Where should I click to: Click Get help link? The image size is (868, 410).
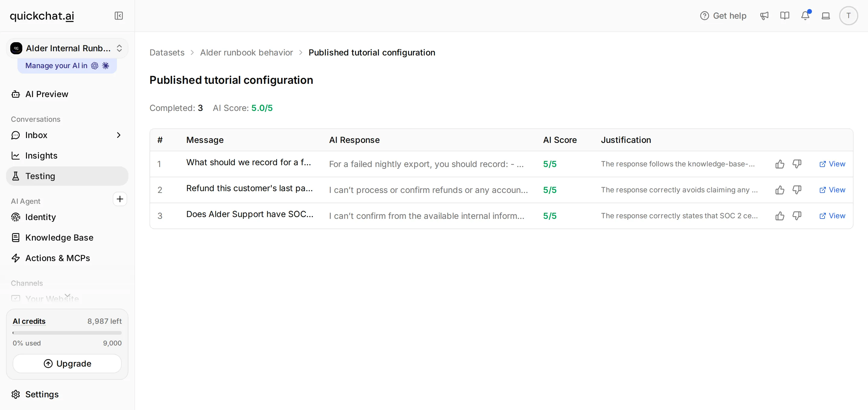(x=723, y=16)
